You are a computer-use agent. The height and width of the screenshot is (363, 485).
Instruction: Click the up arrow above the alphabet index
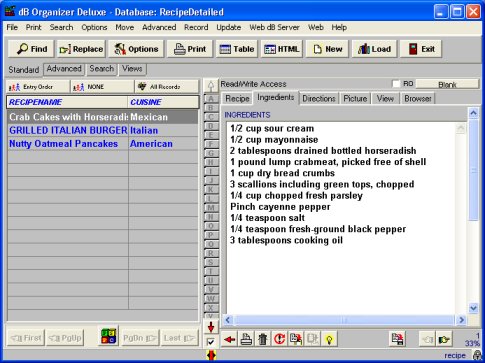[x=211, y=86]
